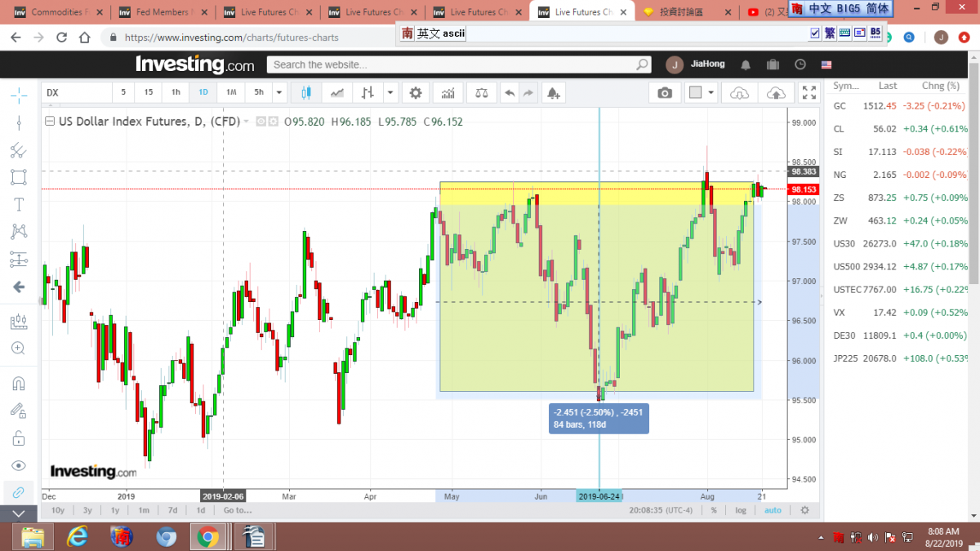Click the compare symbols scale icon
Viewport: 980px width, 551px height.
pyautogui.click(x=481, y=93)
